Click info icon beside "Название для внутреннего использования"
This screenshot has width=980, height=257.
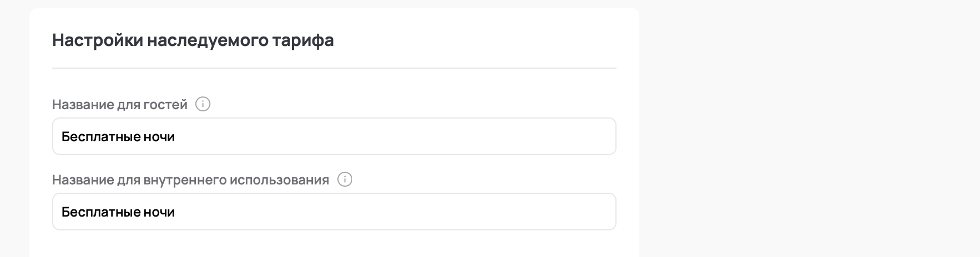coord(345,179)
